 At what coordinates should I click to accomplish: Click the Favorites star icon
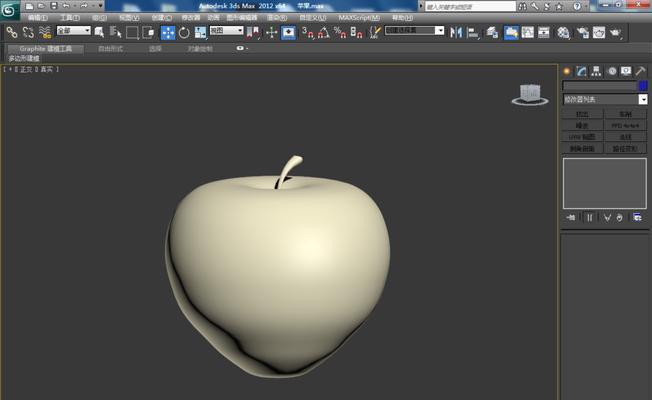(x=559, y=6)
